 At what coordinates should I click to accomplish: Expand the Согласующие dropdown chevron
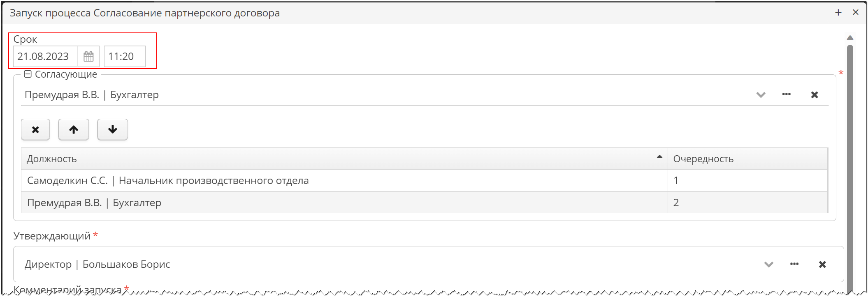click(761, 95)
